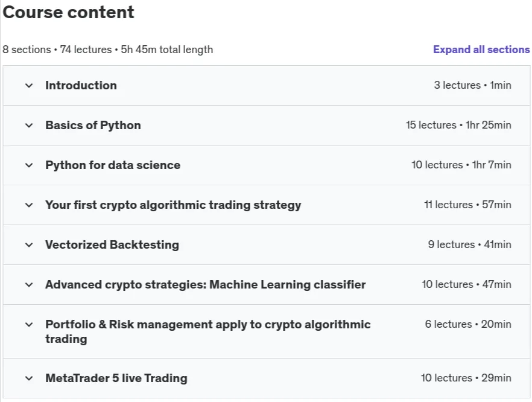
Task: Click the 10 lectures • 29min label
Action: pos(466,378)
